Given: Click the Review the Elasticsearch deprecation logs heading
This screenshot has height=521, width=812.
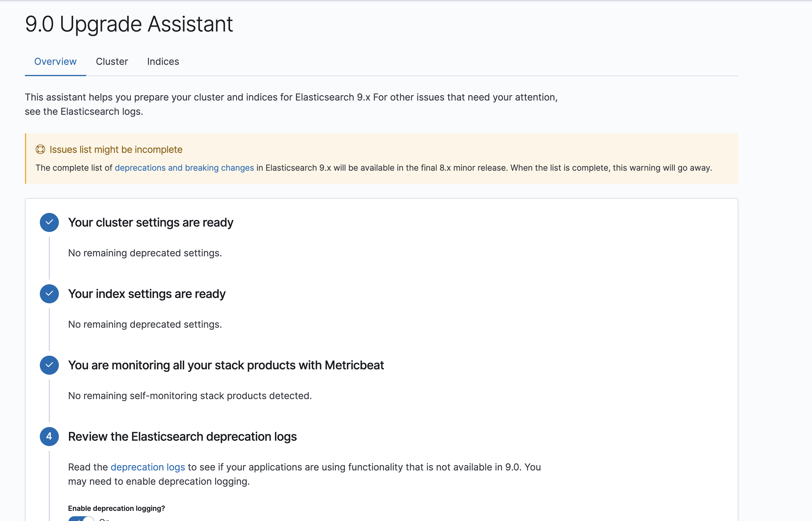Looking at the screenshot, I should (x=182, y=437).
